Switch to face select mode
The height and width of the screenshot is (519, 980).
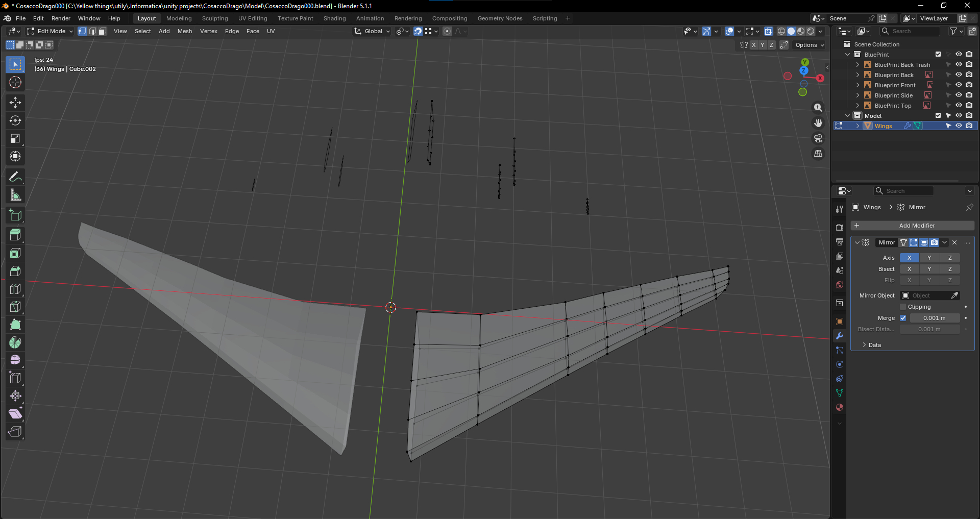pos(102,31)
